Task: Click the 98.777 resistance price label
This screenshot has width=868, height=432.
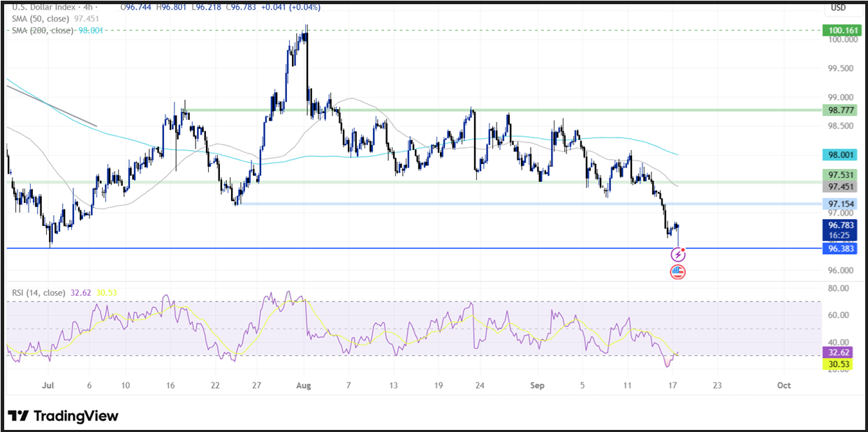Action: coord(841,110)
